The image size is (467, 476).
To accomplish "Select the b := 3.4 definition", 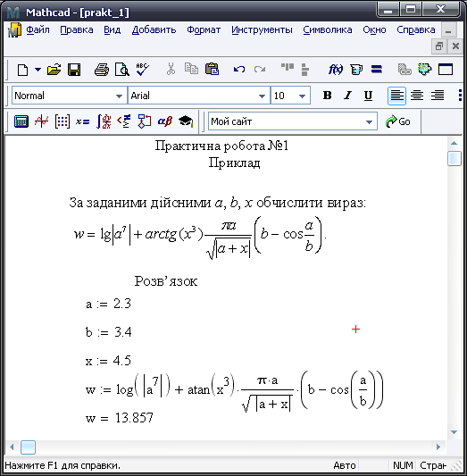I will pos(109,332).
